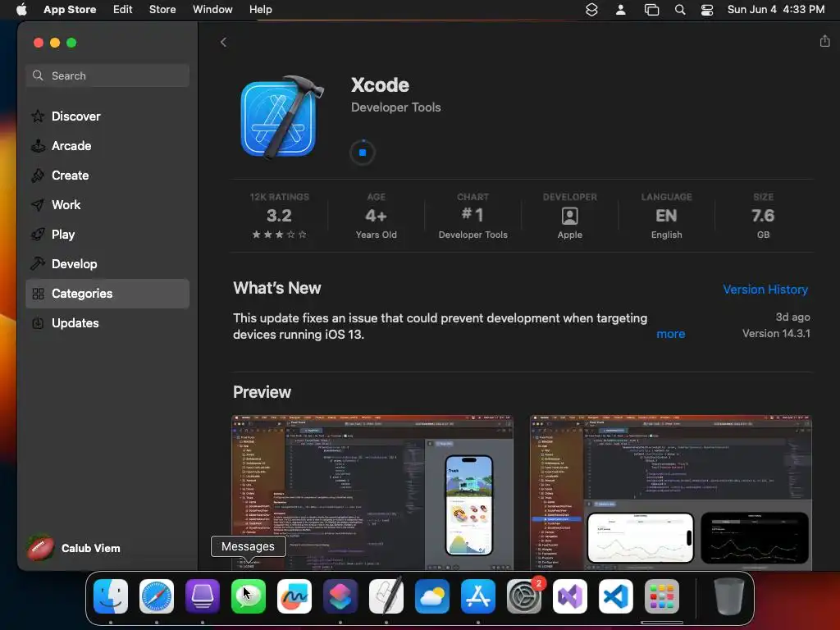Open the Apple menu
Image resolution: width=840 pixels, height=630 pixels.
click(x=21, y=10)
